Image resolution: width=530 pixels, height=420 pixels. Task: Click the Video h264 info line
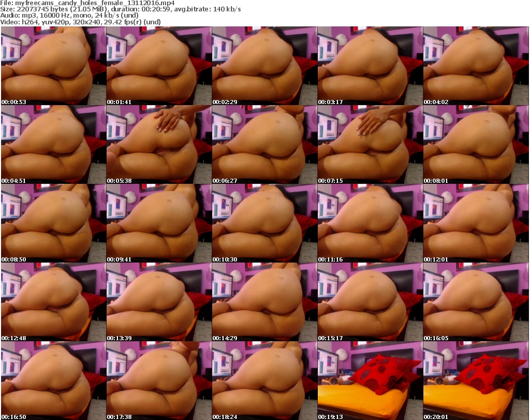point(80,22)
